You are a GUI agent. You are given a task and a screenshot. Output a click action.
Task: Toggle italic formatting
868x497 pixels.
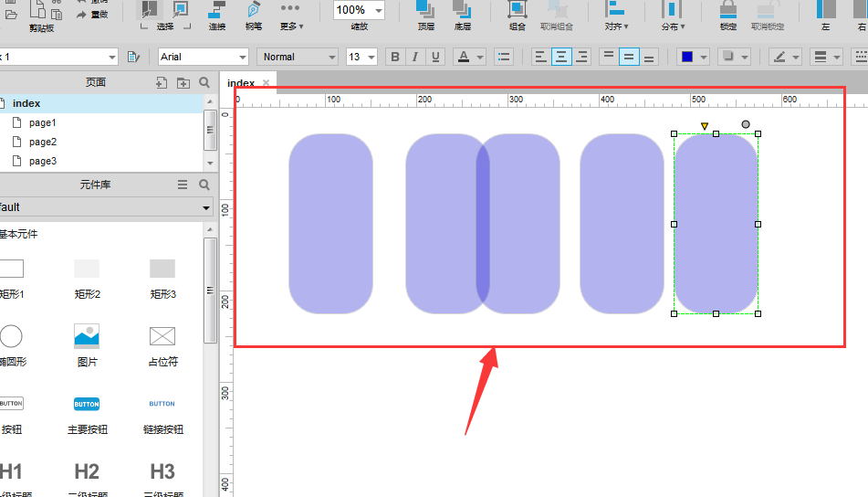coord(414,57)
